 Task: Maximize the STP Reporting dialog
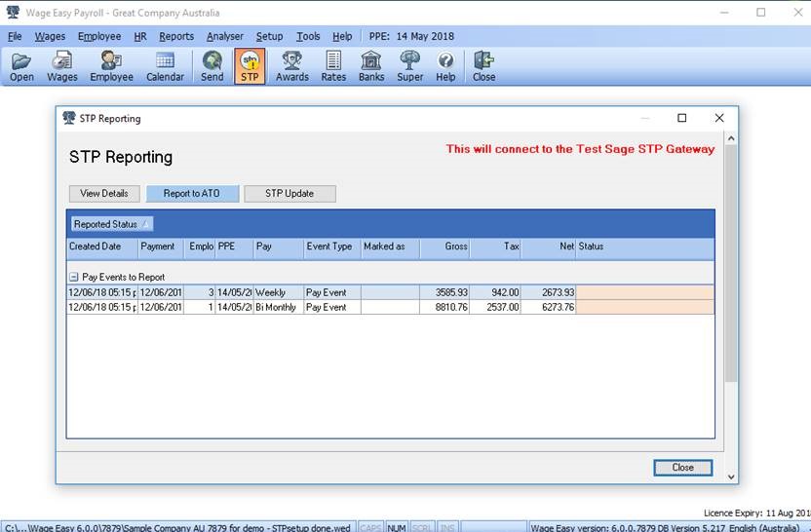pos(681,118)
